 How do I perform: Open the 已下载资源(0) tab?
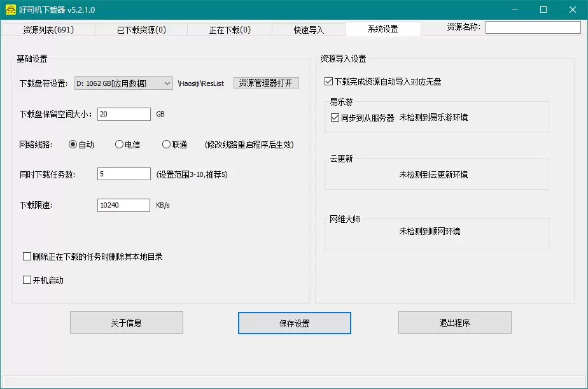141,29
